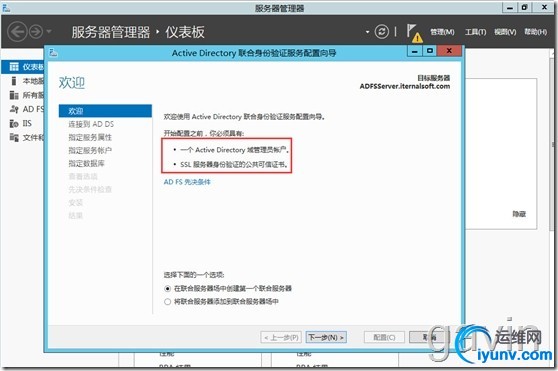
Task: Click the 隐藏 link in dashboard background
Action: (519, 214)
